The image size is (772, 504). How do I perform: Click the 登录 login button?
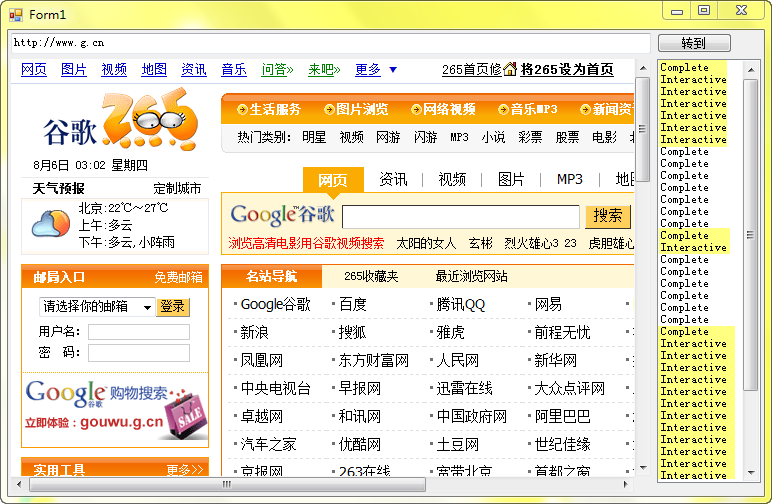click(173, 307)
